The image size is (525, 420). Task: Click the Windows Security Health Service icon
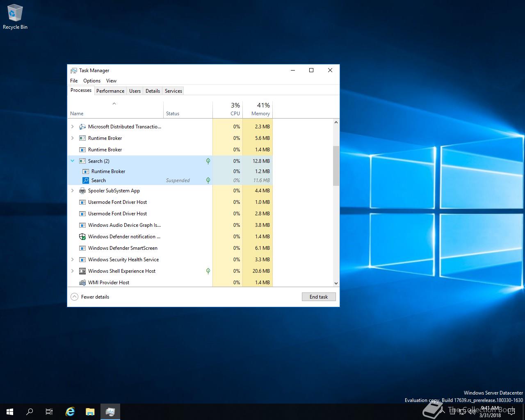(82, 260)
